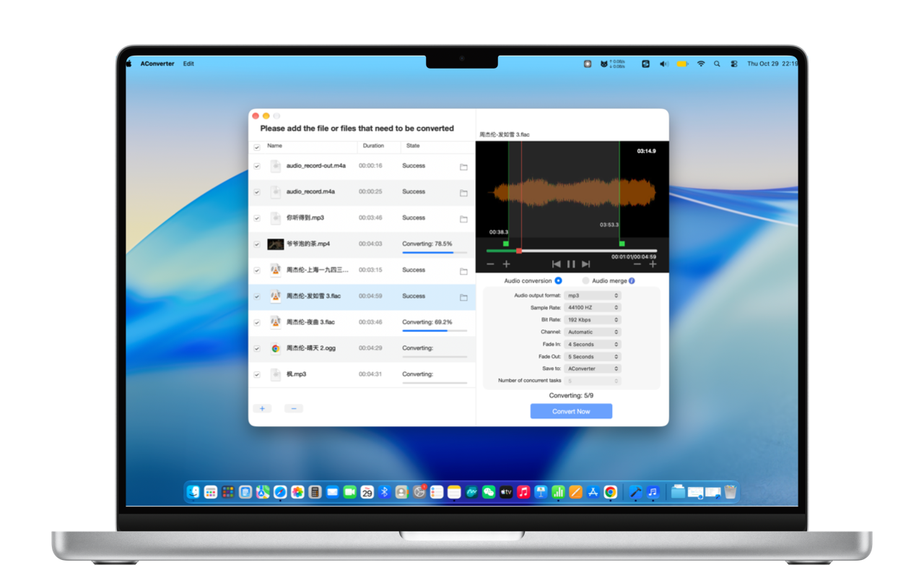Show folder for 周杰伦-发如雪 3.flac

[x=463, y=297]
